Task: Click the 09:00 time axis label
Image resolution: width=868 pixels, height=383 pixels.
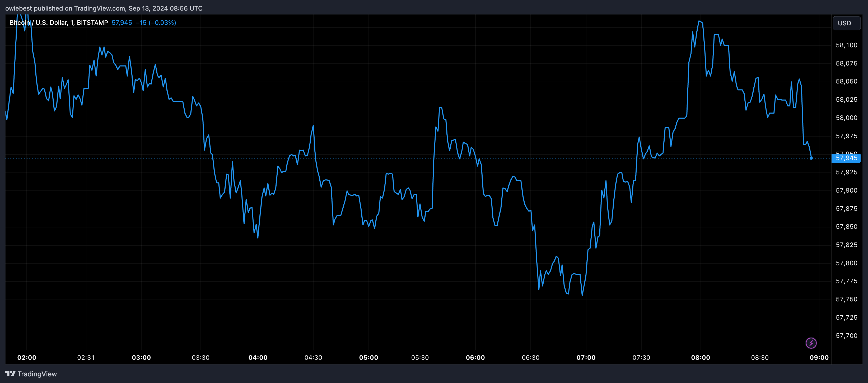Action: (819, 357)
